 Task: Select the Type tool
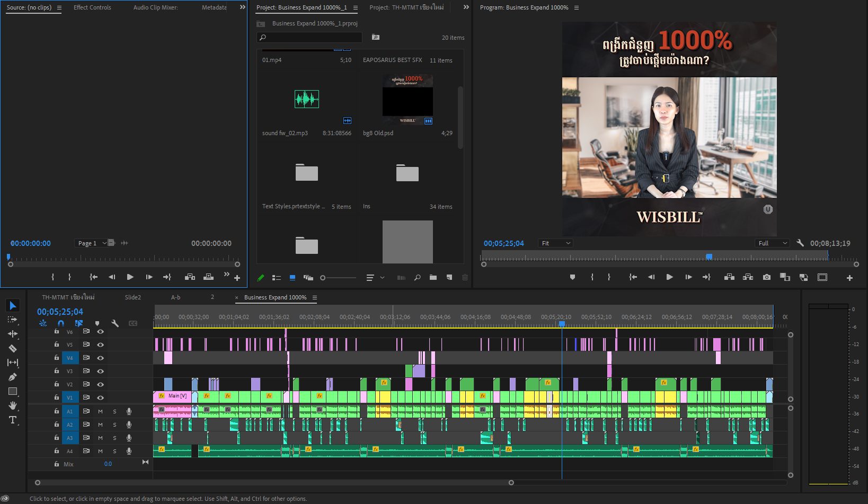[13, 420]
